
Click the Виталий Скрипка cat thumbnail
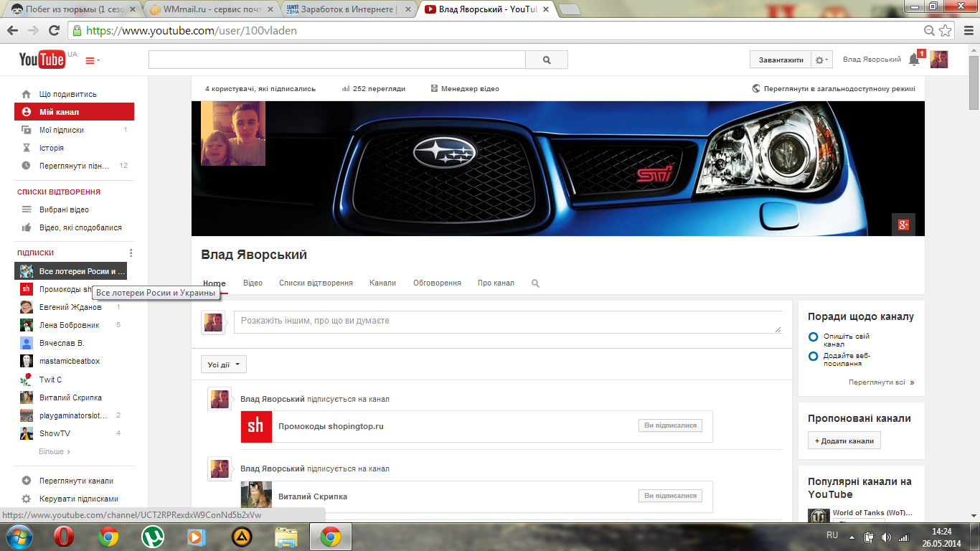[x=256, y=496]
